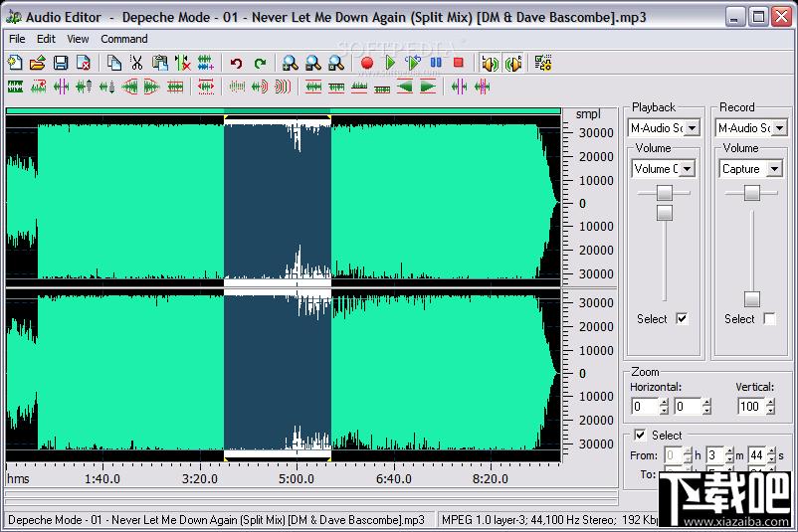This screenshot has width=798, height=532.
Task: Start recording with red circle button
Action: 367,63
